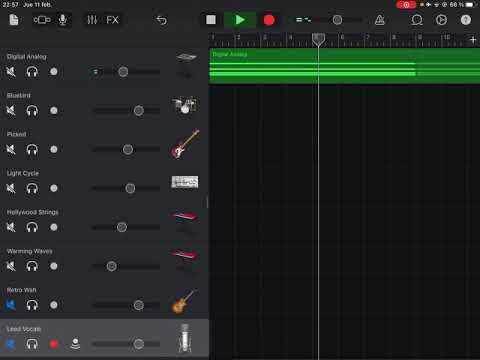The width and height of the screenshot is (480, 360).
Task: Mute the Digital Analog track
Action: click(x=11, y=72)
